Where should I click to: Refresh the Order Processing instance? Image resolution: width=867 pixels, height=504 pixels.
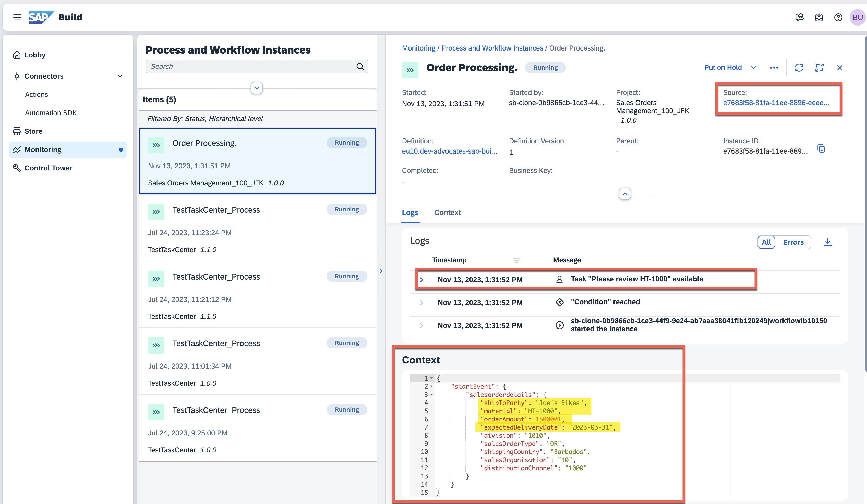[799, 67]
